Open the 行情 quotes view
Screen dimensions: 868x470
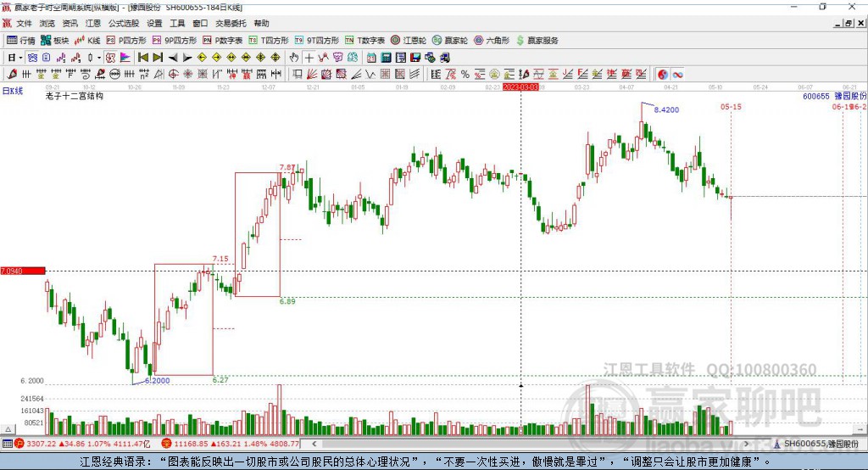(20, 41)
